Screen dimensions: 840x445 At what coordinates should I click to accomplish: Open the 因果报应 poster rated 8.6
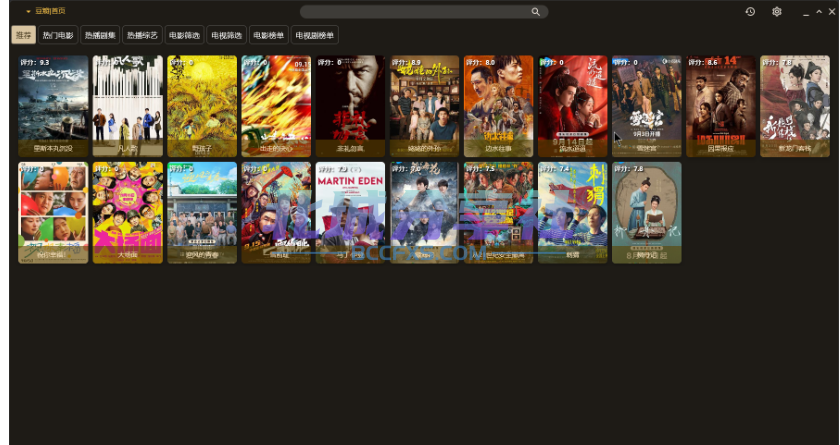click(721, 106)
